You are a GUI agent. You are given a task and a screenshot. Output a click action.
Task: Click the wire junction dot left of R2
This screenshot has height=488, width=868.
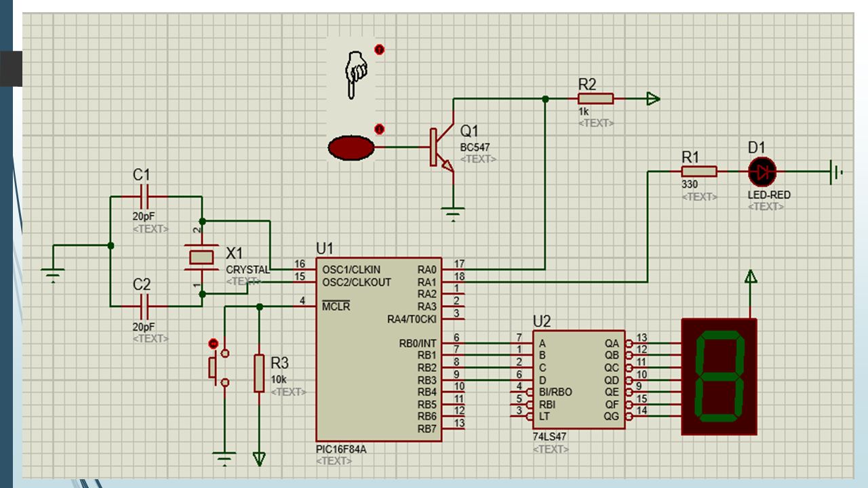[545, 99]
